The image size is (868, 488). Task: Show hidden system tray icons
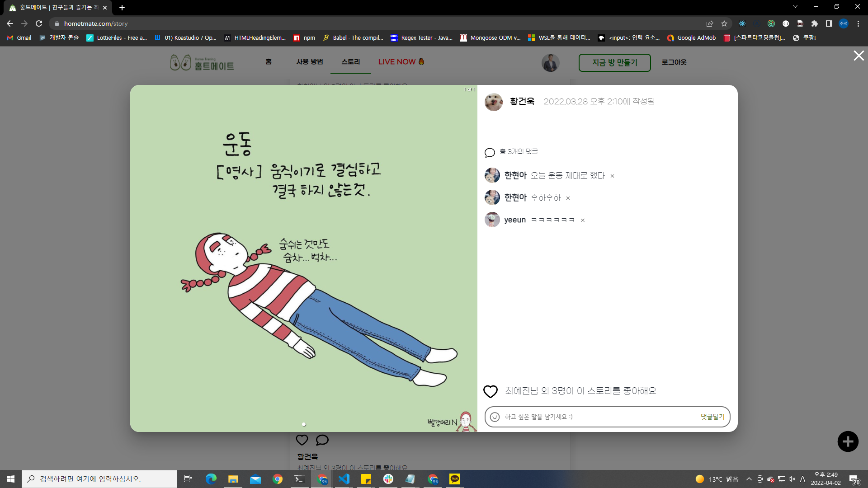point(749,479)
